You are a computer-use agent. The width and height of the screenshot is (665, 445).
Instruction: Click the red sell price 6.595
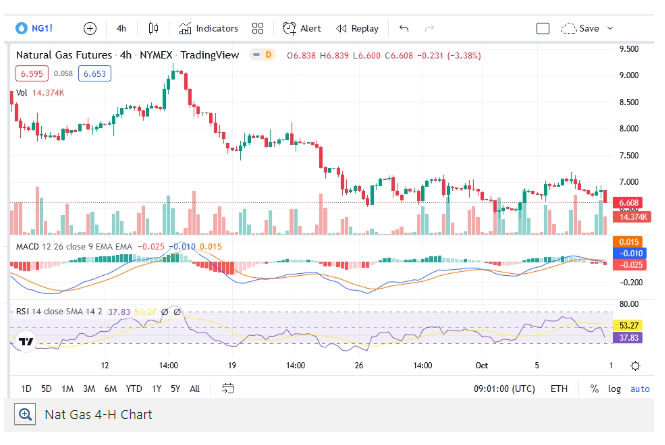click(32, 73)
